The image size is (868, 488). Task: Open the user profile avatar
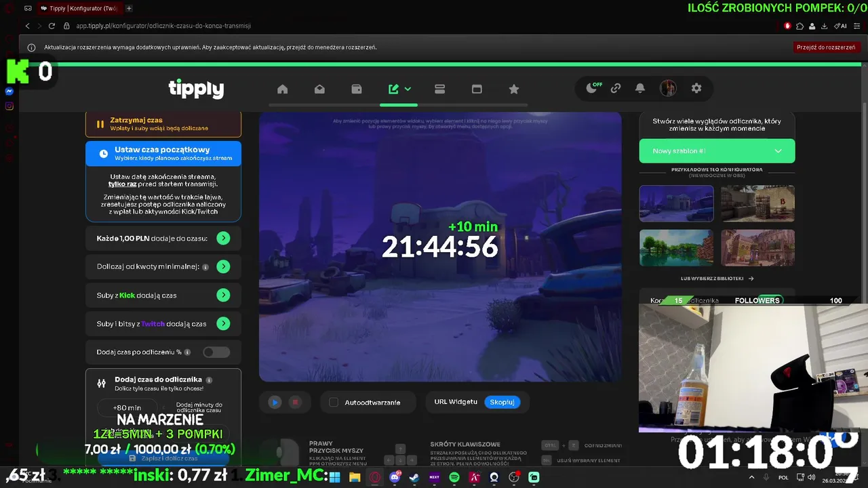668,88
